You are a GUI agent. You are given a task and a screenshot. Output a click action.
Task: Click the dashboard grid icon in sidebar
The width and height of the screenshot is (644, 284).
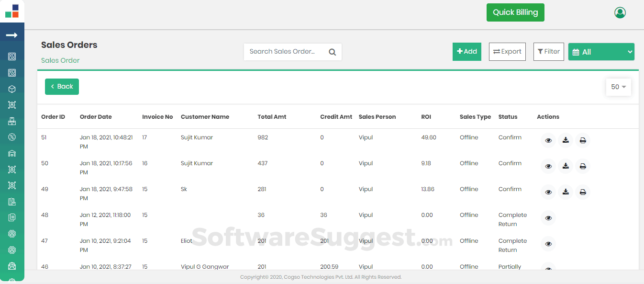[11, 57]
